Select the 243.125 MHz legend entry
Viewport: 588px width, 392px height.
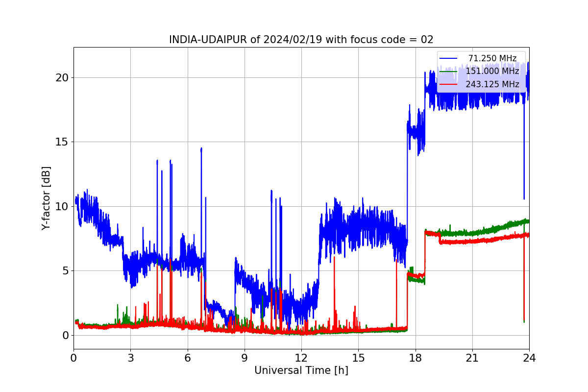pos(492,84)
